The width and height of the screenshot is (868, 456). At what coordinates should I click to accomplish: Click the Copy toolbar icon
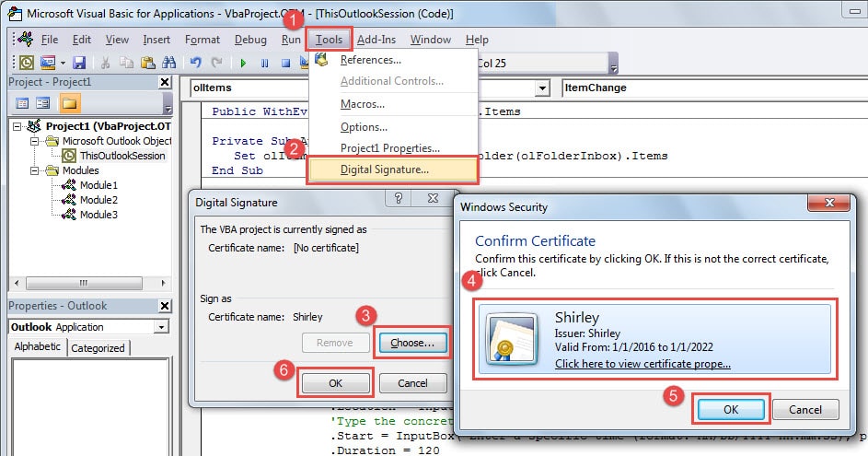coord(127,63)
